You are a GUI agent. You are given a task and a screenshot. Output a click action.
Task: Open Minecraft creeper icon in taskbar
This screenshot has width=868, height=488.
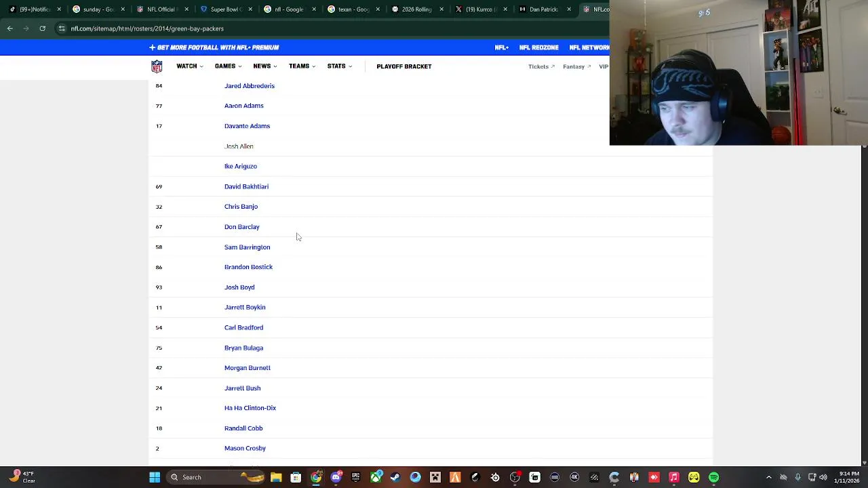pos(435,477)
